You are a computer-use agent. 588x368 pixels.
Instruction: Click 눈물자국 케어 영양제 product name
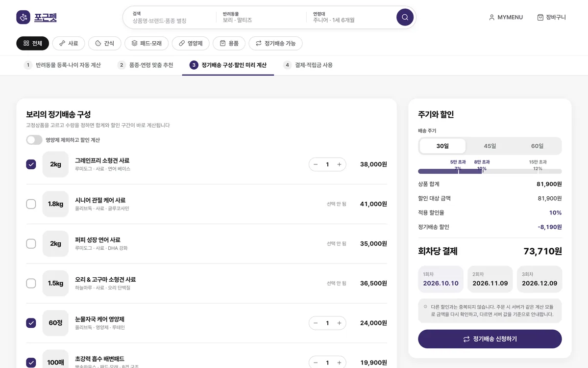pyautogui.click(x=99, y=319)
